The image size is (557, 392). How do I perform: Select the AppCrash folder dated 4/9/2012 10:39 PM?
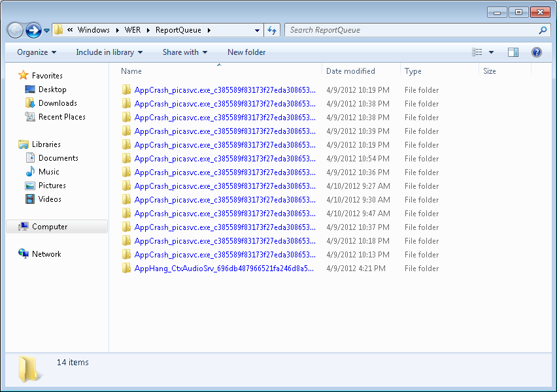coord(225,131)
